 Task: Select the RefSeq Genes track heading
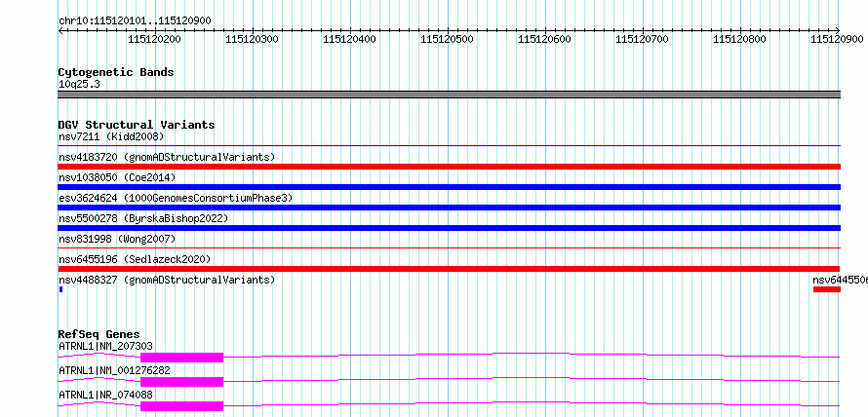[99, 334]
